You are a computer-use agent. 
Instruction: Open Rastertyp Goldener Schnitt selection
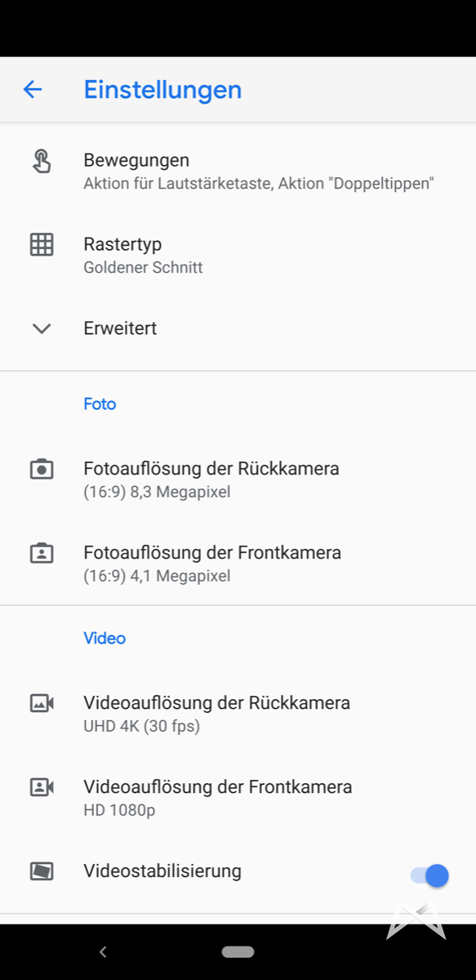coord(238,255)
